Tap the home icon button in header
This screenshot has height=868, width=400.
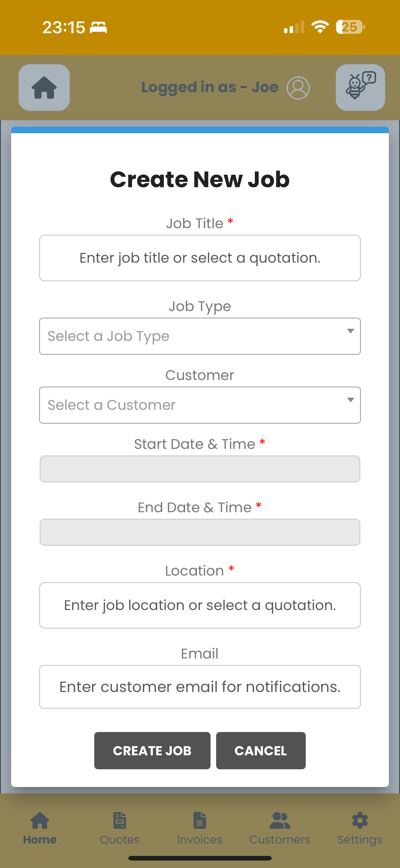[44, 88]
